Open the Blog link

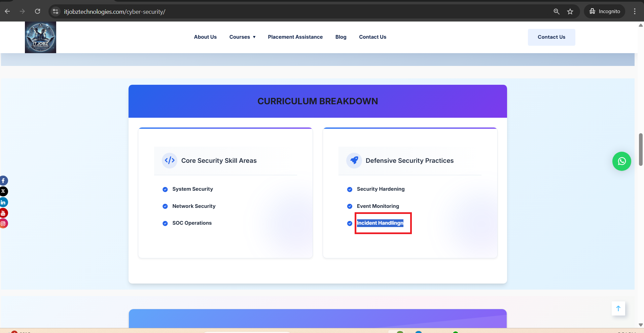pos(341,37)
